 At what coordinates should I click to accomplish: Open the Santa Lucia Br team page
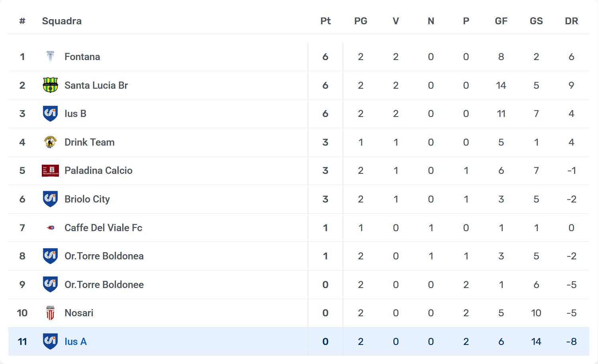coord(96,86)
